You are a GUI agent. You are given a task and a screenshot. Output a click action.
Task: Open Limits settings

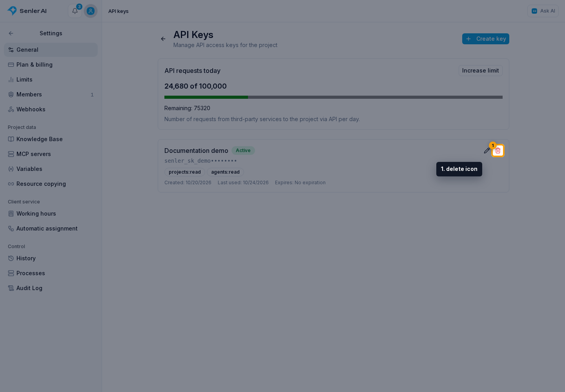pos(51,80)
